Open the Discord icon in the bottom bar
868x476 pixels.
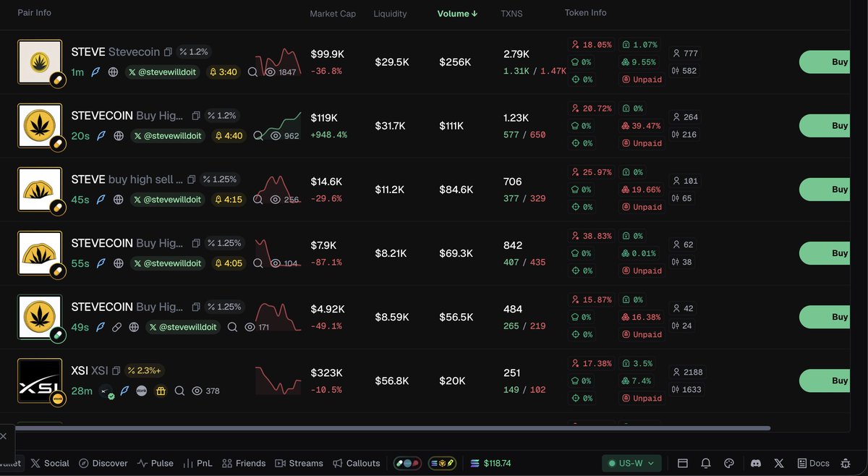[x=756, y=463]
